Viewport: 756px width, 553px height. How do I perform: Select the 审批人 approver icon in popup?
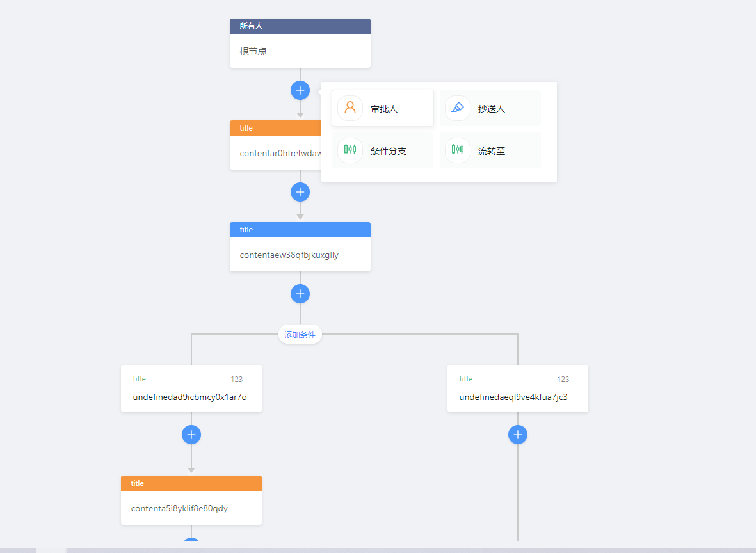point(350,108)
